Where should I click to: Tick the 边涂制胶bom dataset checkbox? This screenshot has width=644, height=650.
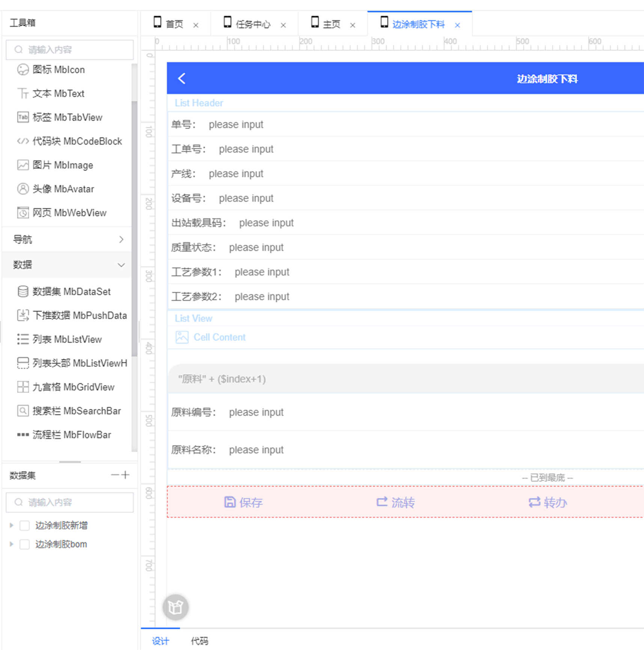[25, 544]
